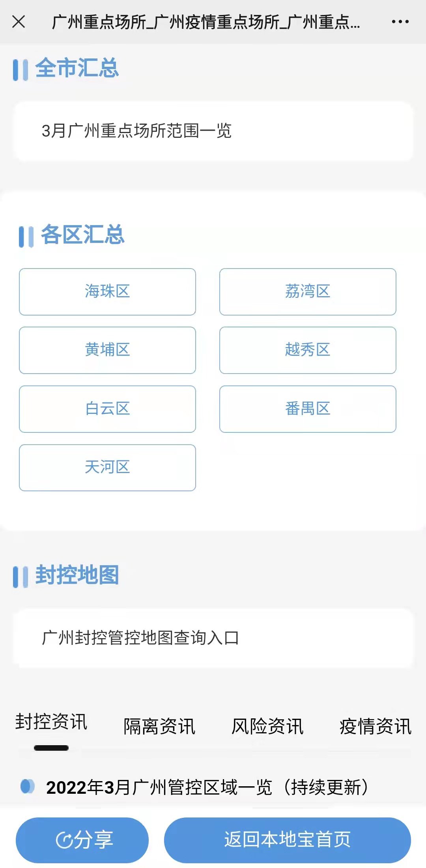Select 白云区 district button
Image resolution: width=426 pixels, height=868 pixels.
(107, 409)
